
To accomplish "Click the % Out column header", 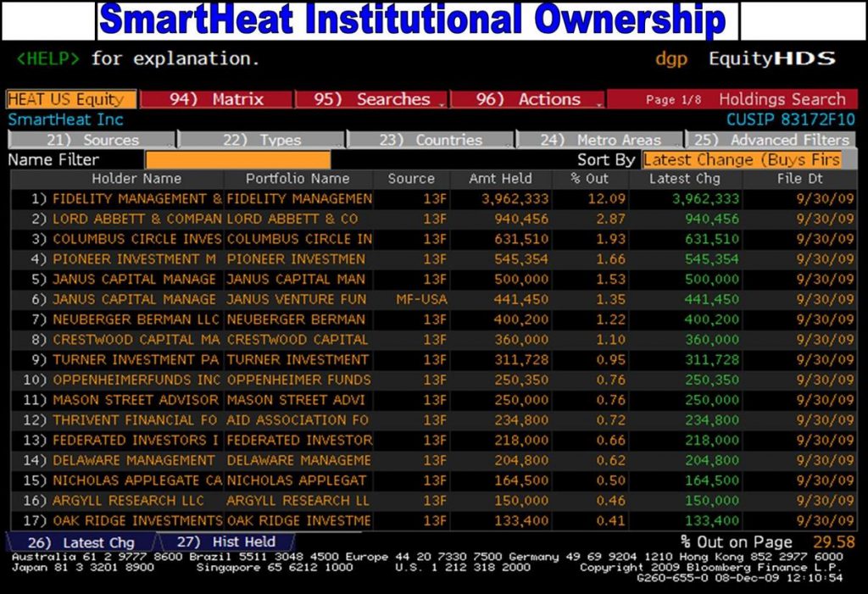I will [x=590, y=179].
